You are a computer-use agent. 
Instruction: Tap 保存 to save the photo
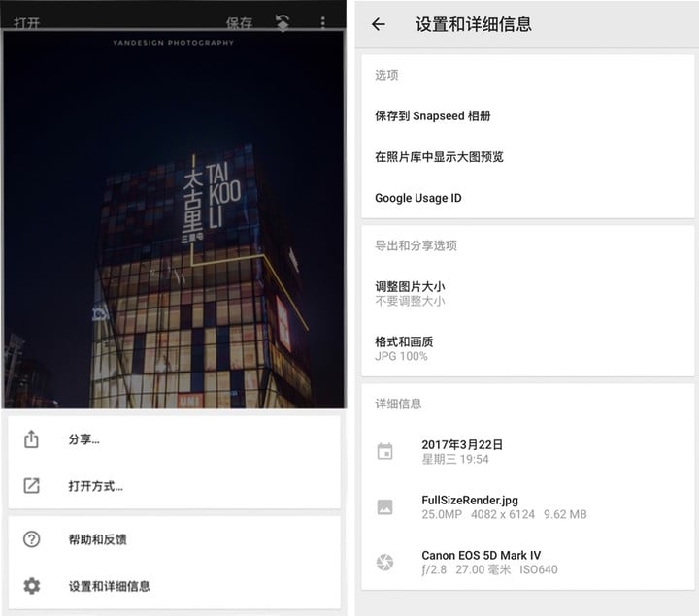click(x=240, y=23)
